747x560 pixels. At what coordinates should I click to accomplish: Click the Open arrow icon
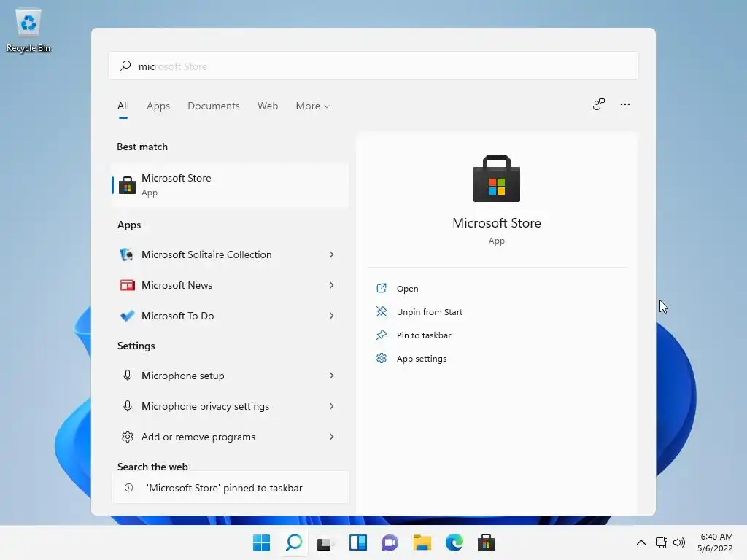point(381,288)
